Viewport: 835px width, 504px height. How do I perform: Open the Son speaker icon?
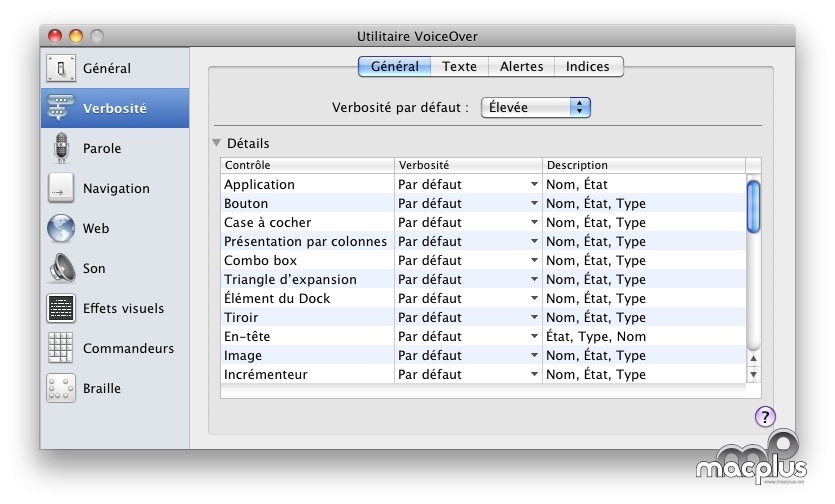click(62, 268)
